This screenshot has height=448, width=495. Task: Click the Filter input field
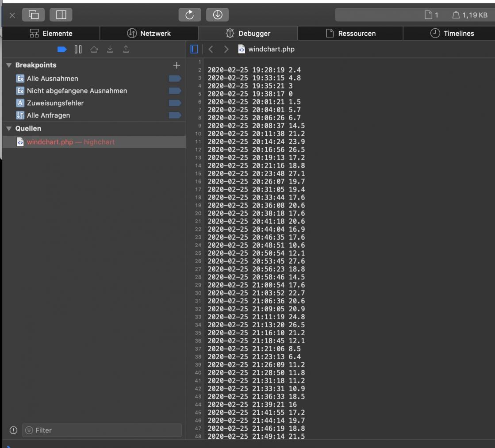pos(102,430)
